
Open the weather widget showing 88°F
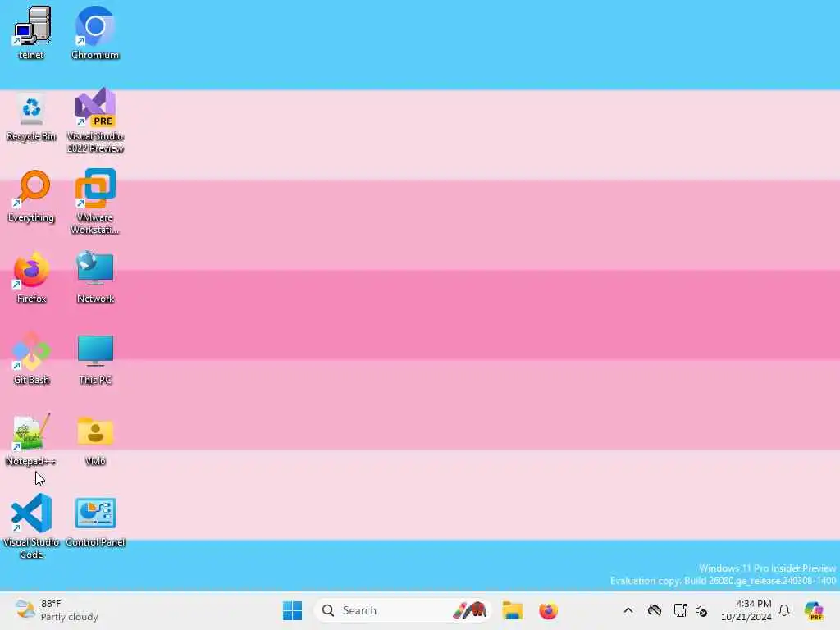tap(57, 610)
